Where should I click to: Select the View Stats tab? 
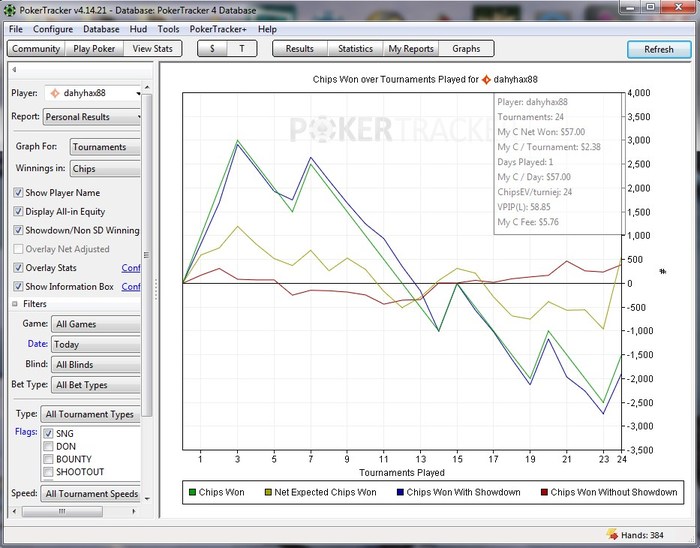[x=152, y=49]
